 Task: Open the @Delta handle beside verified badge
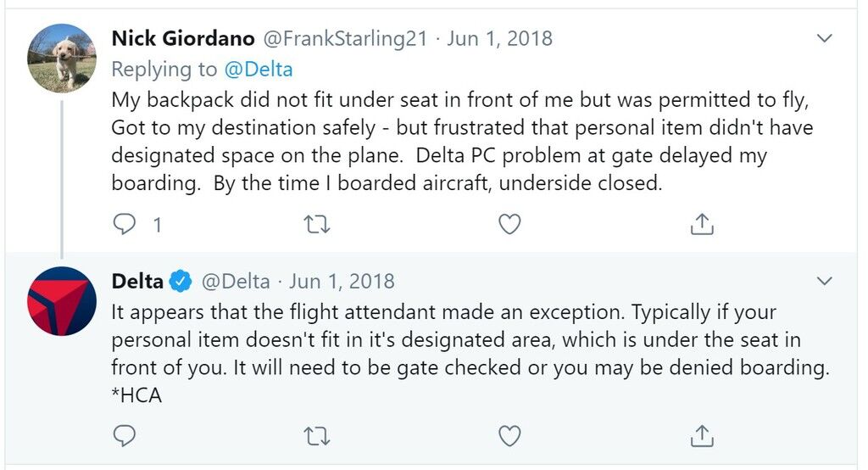(x=236, y=282)
